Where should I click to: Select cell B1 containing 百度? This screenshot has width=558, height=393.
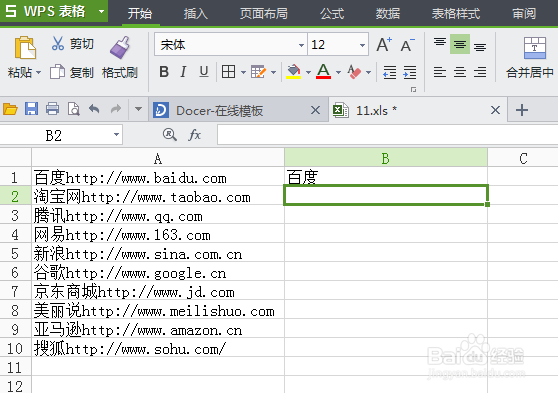click(x=386, y=177)
